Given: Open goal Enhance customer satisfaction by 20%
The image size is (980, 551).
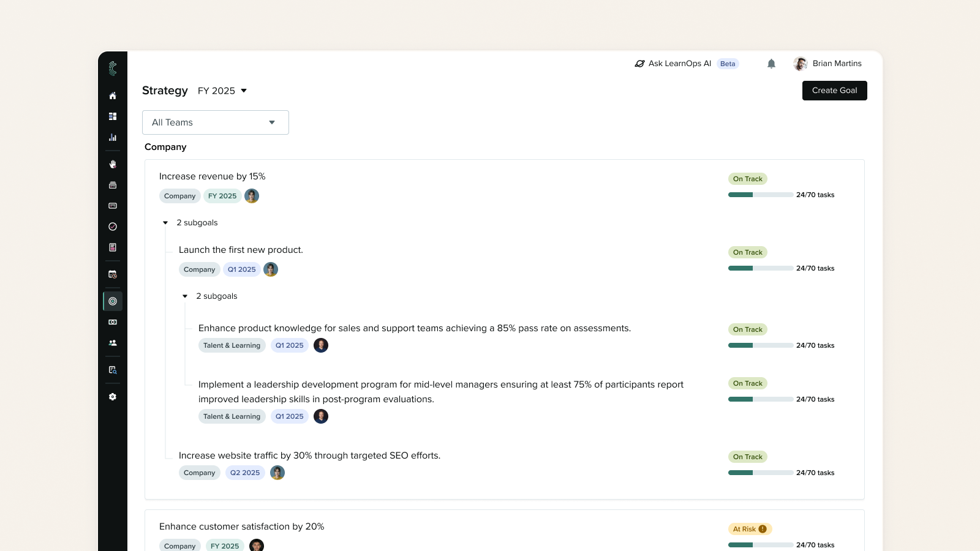Looking at the screenshot, I should tap(242, 527).
